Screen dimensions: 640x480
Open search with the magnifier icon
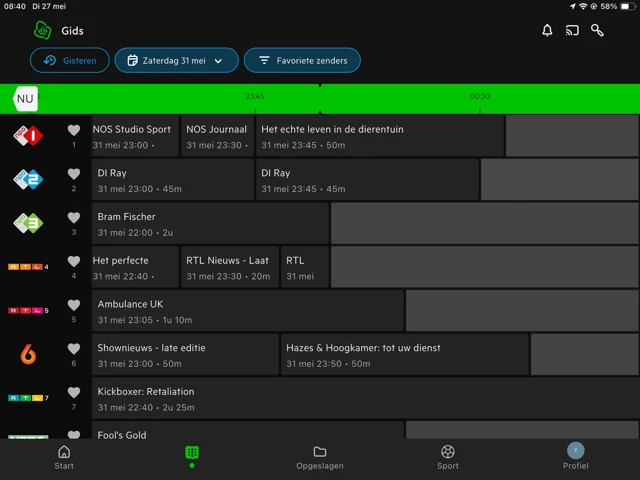597,30
